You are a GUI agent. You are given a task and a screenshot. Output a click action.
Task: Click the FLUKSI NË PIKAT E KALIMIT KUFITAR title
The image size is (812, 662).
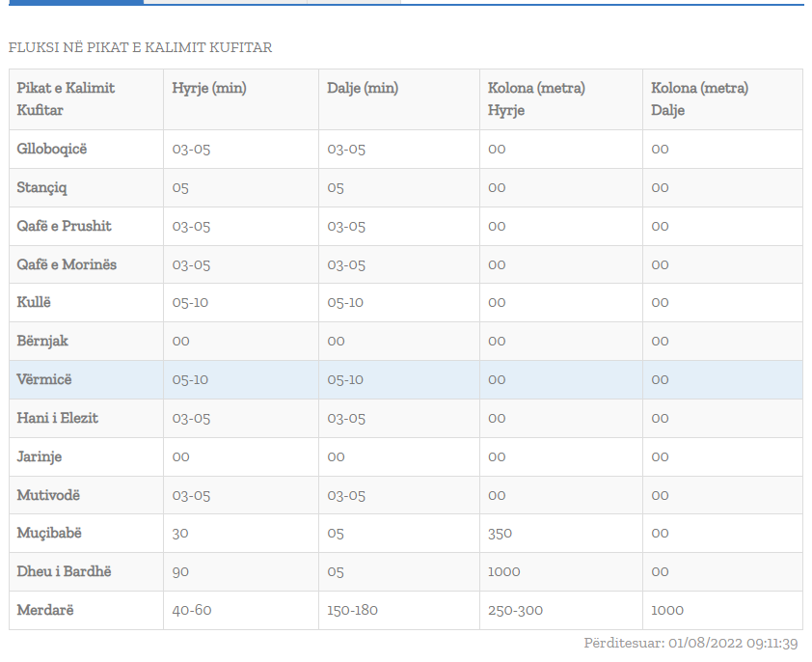click(140, 47)
